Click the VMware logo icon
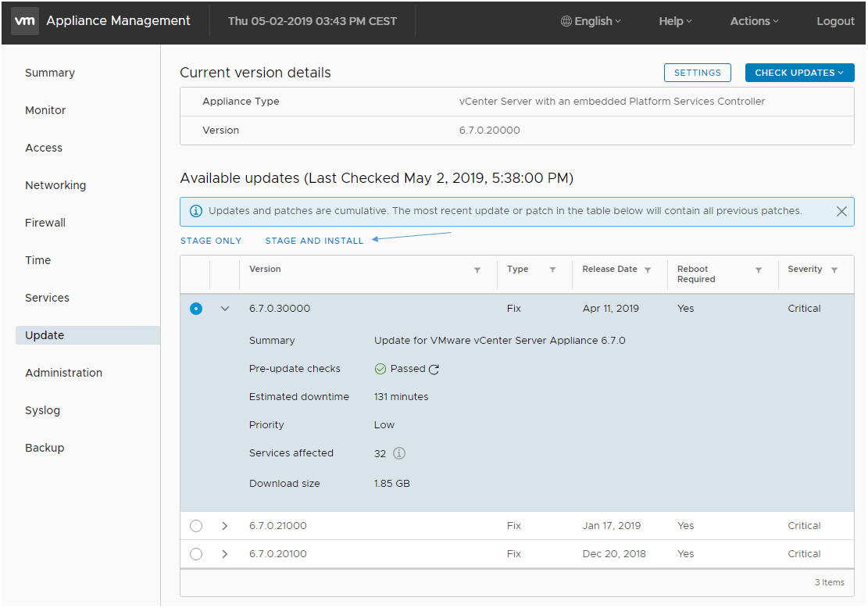This screenshot has height=608, width=868. pos(24,20)
